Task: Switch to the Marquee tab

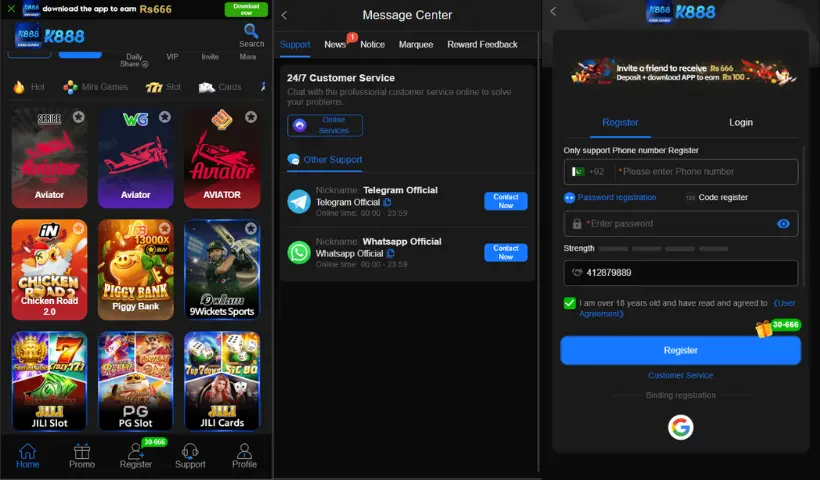Action: [416, 45]
